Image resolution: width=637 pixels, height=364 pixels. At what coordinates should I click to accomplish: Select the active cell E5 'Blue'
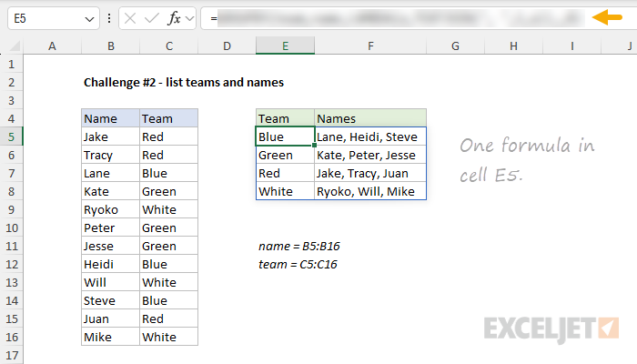285,136
